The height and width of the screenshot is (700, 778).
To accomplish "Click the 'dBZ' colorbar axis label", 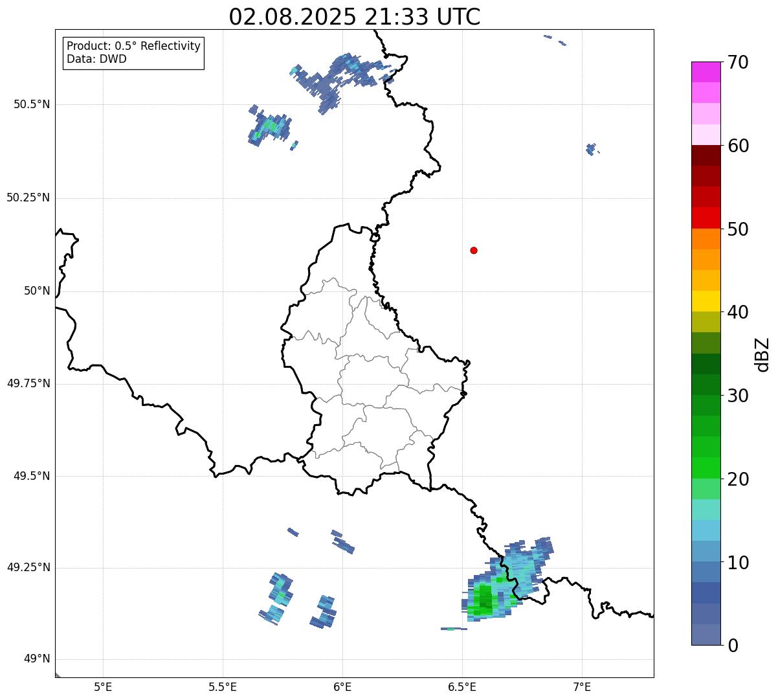I will tap(762, 354).
